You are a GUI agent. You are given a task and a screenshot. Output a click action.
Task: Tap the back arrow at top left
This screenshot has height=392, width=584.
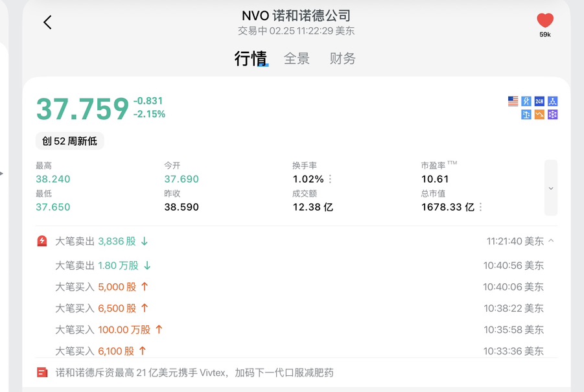tap(47, 23)
